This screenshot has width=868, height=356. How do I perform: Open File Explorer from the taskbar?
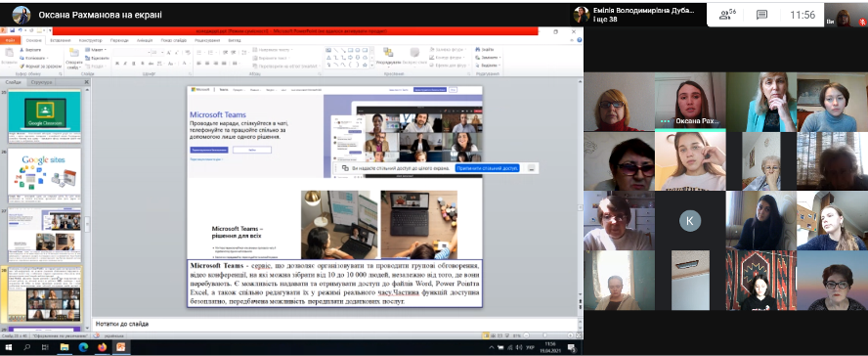pyautogui.click(x=65, y=347)
